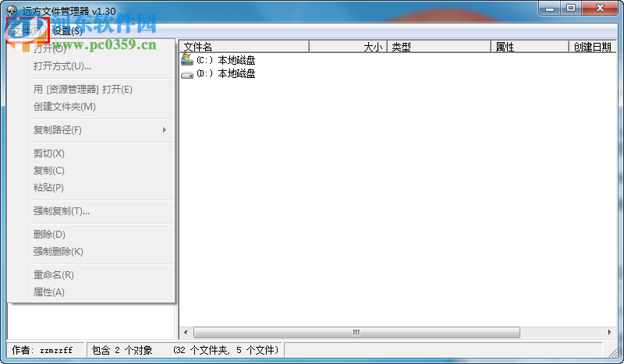Open the 文件(F) menu
624x364 pixels.
(x=27, y=30)
